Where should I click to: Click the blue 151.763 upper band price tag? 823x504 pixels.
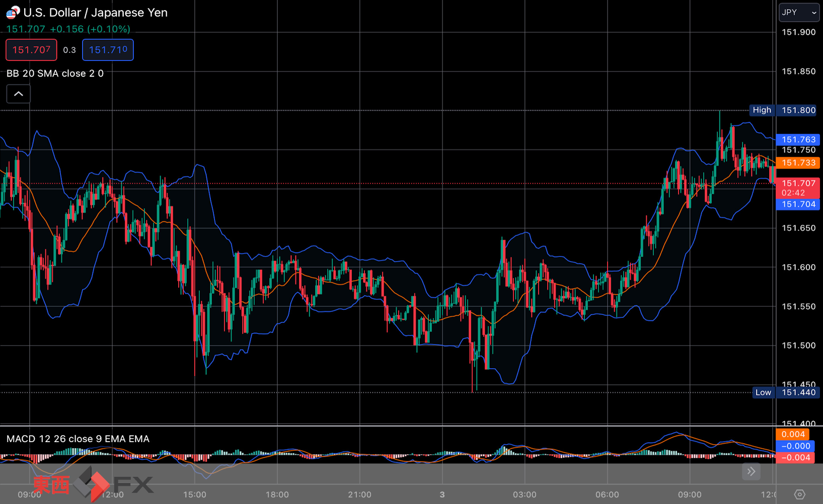798,140
